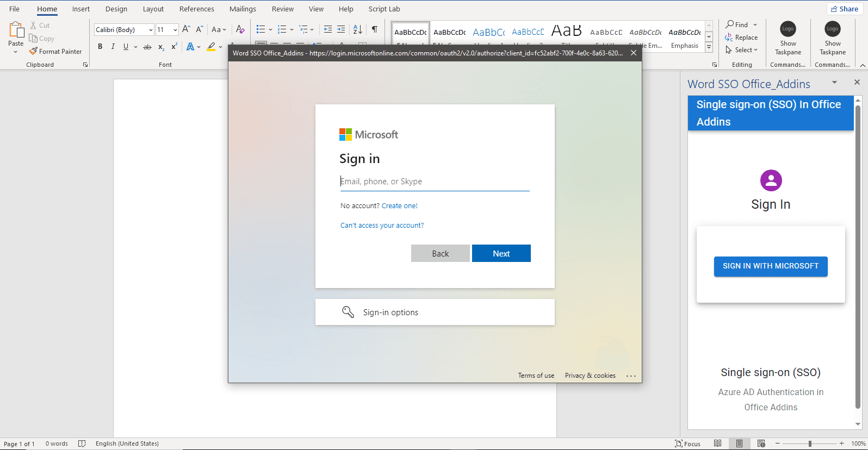
Task: Open the taskpane options dropdown arrow
Action: (x=834, y=83)
